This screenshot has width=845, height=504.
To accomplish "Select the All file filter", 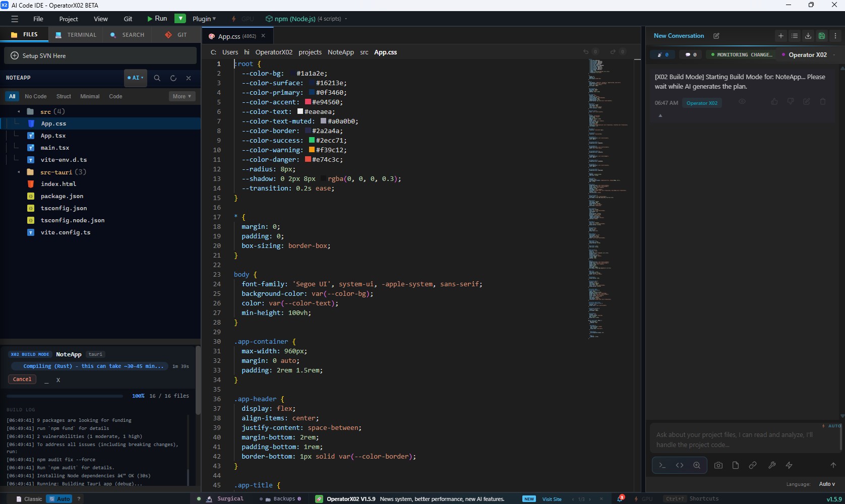I will 12,96.
